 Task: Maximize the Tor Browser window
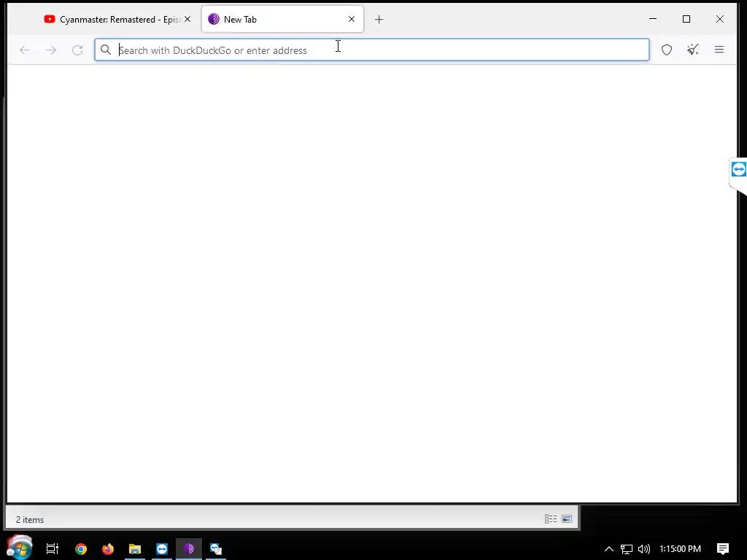(686, 19)
